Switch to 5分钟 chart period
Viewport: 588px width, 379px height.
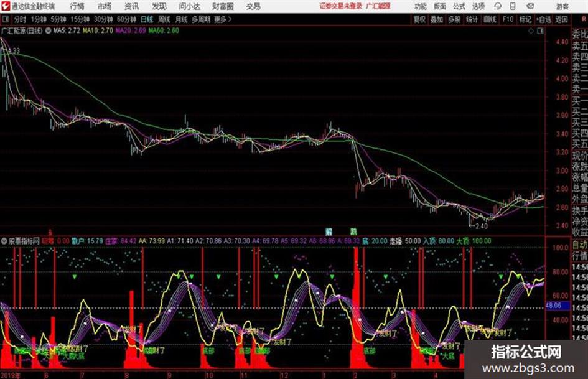(x=58, y=19)
